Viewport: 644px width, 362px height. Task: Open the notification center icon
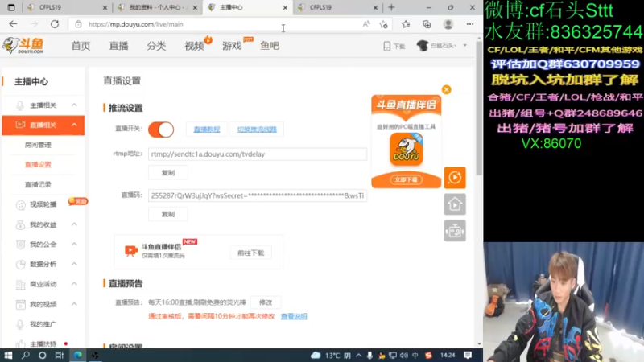click(x=468, y=355)
